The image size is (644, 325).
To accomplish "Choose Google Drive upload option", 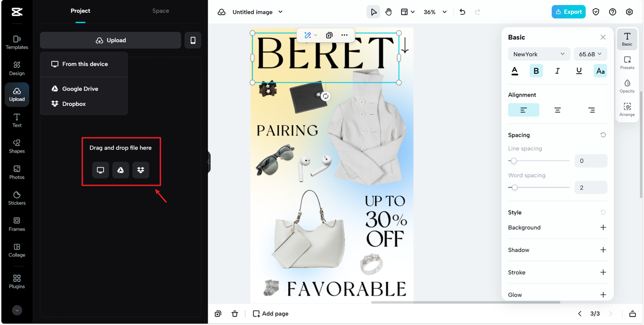I will point(84,89).
